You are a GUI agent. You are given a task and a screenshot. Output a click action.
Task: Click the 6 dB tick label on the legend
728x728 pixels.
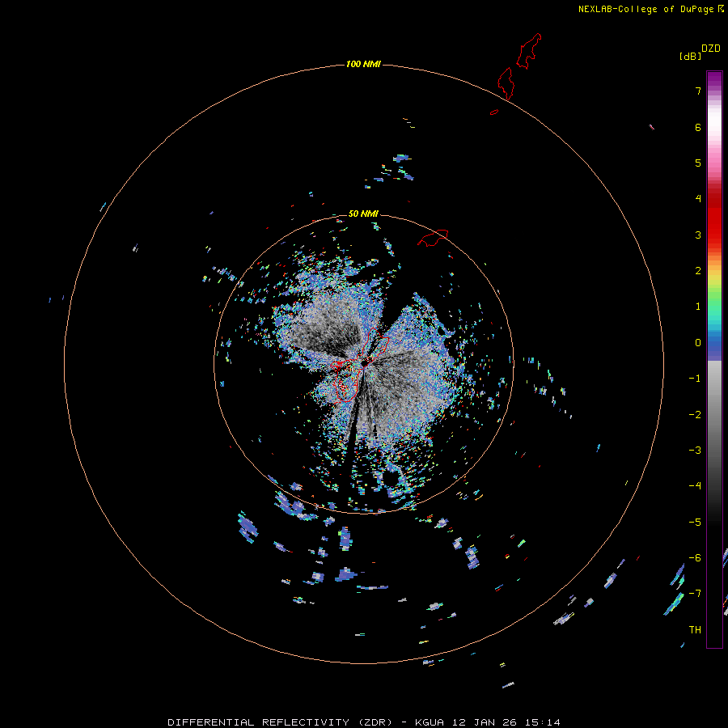pos(698,127)
